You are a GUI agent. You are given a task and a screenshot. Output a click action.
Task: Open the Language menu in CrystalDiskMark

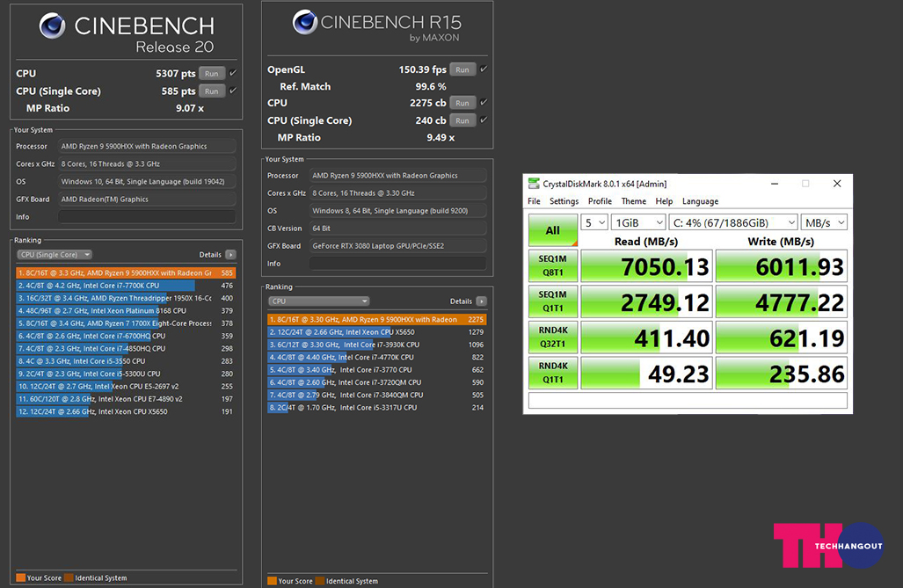pyautogui.click(x=700, y=201)
